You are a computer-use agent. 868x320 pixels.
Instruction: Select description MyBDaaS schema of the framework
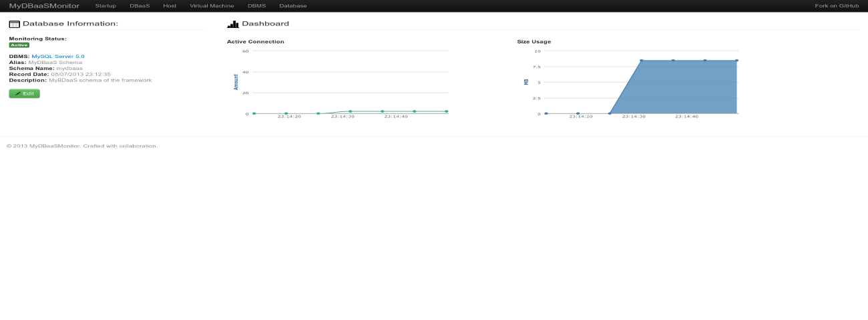pyautogui.click(x=100, y=80)
